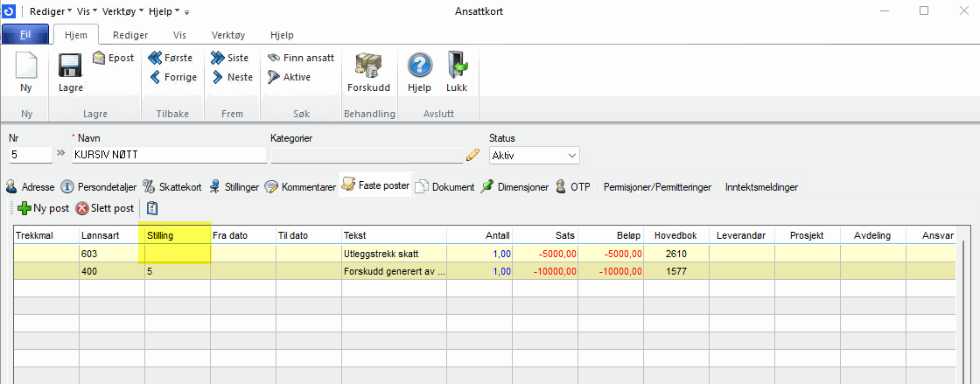This screenshot has height=384, width=980.
Task: Switch to the Vis ribbon tab
Action: (179, 35)
